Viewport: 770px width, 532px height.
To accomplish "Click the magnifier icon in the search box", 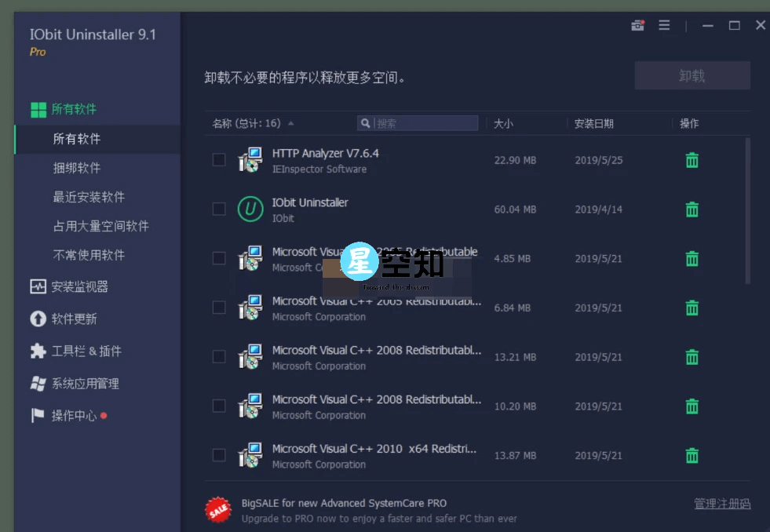I will coord(365,123).
